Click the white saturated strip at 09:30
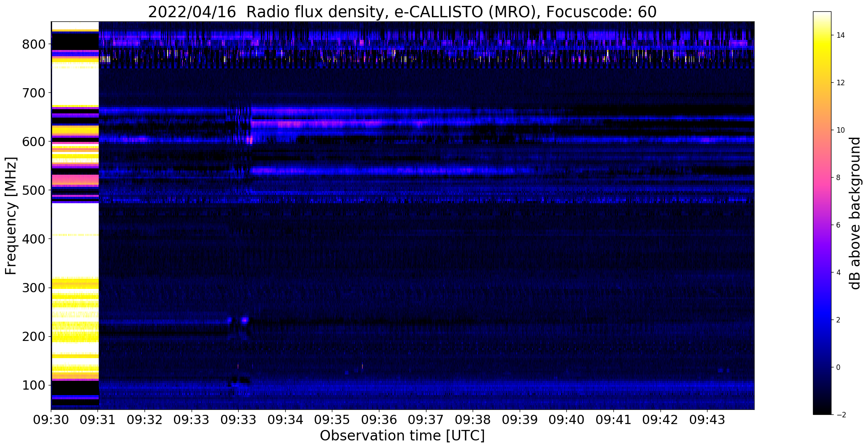 (x=75, y=215)
